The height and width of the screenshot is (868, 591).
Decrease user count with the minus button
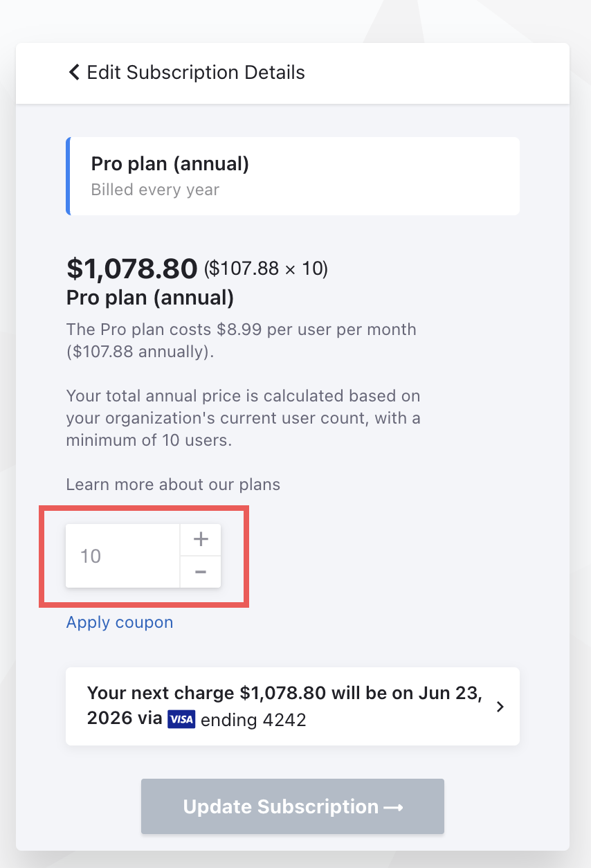tap(201, 572)
